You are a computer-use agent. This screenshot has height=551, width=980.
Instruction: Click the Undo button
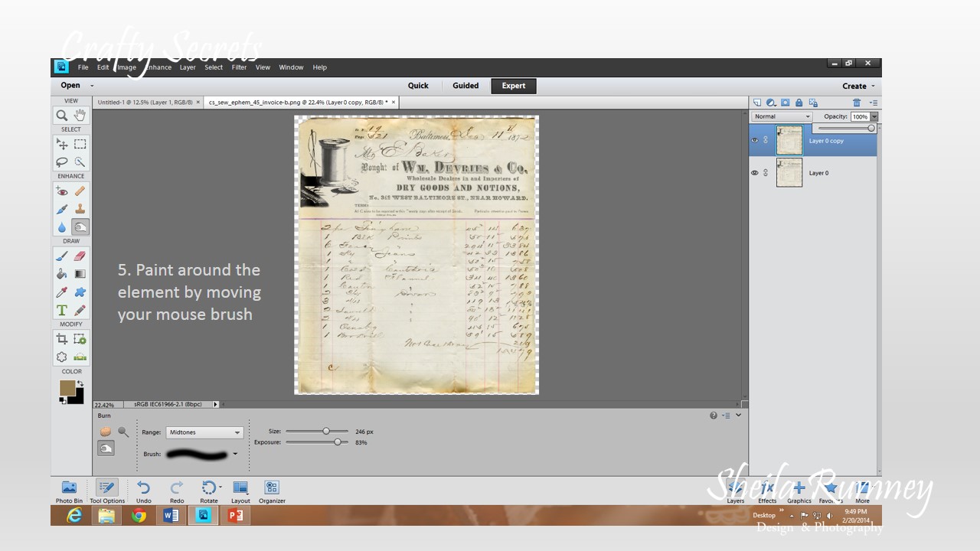click(143, 491)
